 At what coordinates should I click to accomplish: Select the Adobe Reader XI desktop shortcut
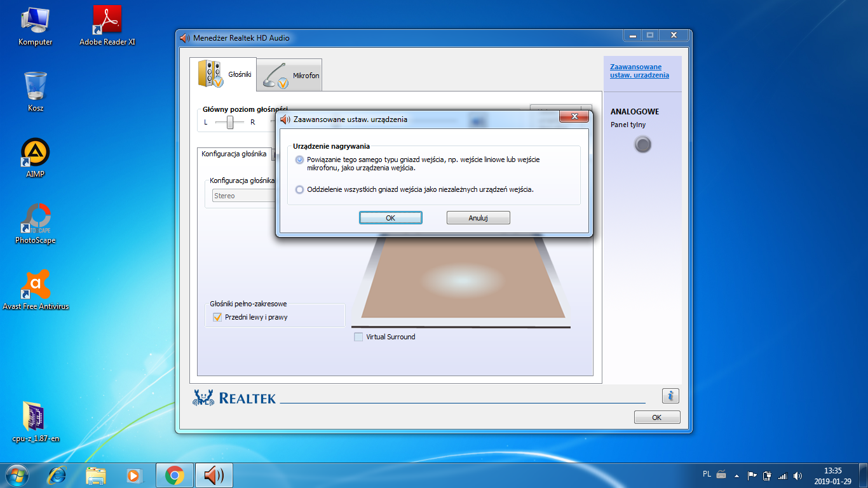[107, 26]
